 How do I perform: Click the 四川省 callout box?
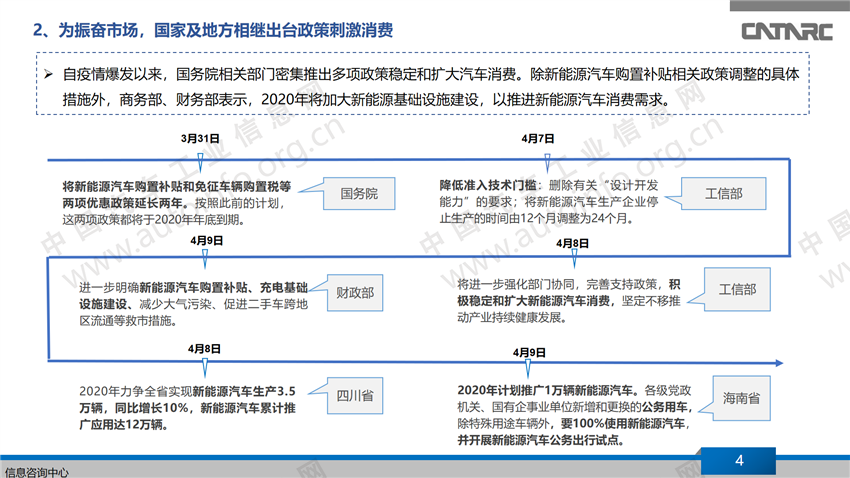click(x=355, y=396)
